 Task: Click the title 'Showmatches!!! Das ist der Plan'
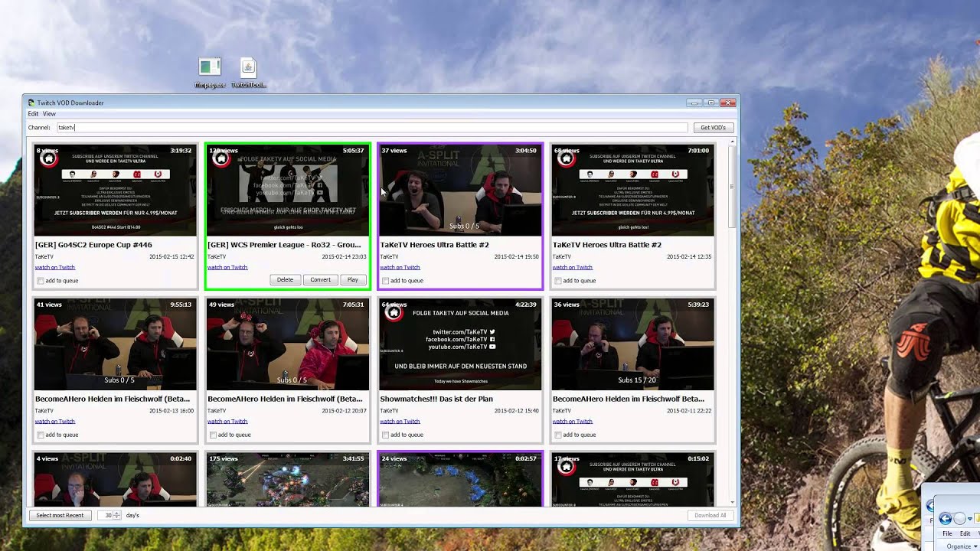pos(436,399)
